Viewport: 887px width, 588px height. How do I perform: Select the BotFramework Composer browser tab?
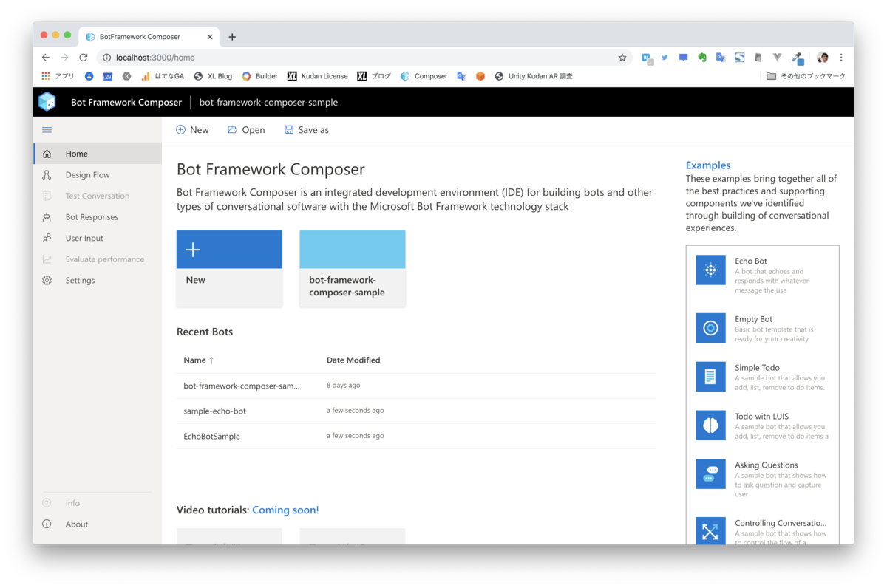tap(148, 37)
